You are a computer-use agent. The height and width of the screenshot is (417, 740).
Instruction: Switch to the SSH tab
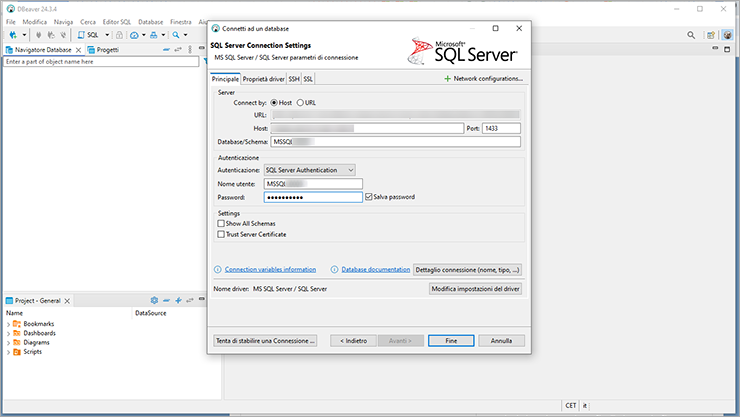(x=294, y=79)
